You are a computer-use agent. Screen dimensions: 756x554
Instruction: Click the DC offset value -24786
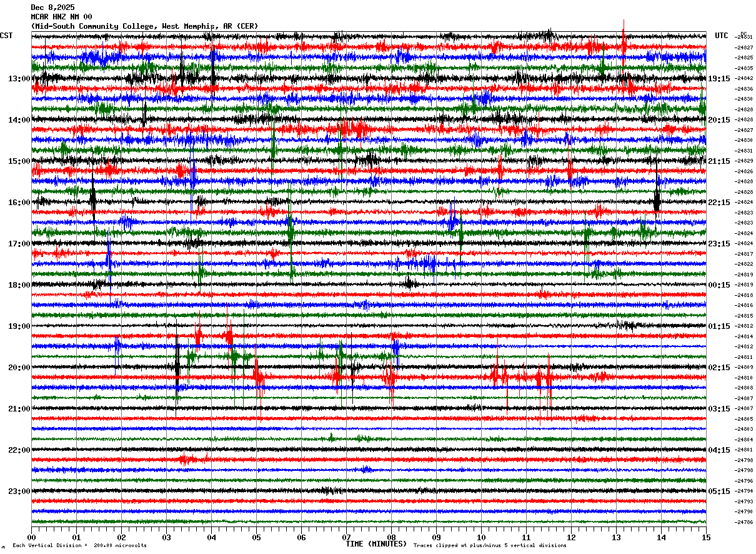[x=744, y=522]
